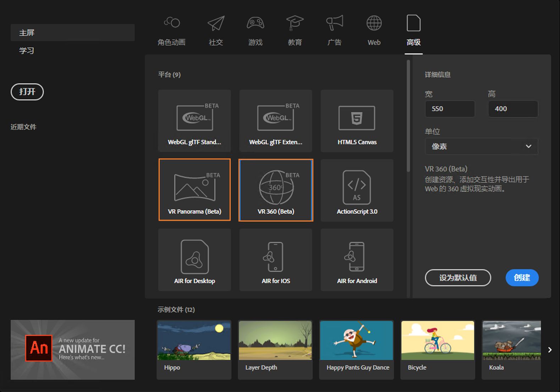Click 设为默认值 set default button
The image size is (560, 392).
pos(458,278)
